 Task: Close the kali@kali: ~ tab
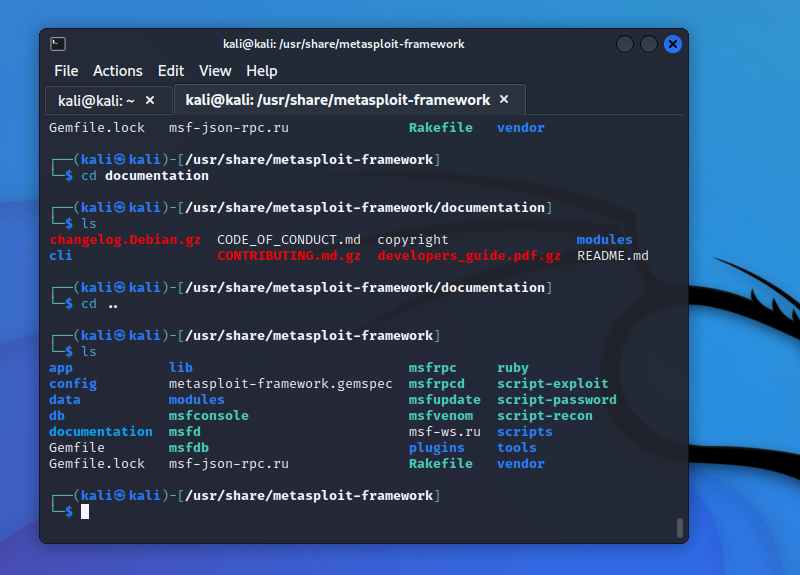coord(150,100)
